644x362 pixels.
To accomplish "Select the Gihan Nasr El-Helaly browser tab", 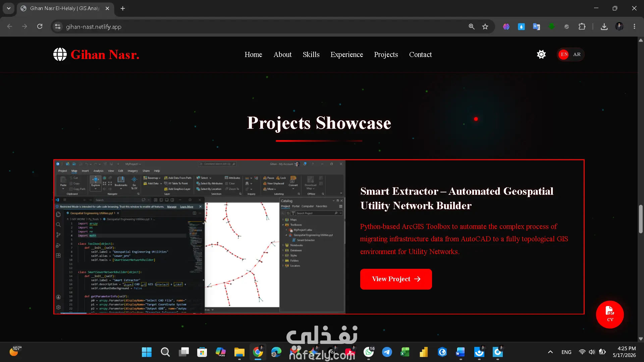I will click(65, 8).
